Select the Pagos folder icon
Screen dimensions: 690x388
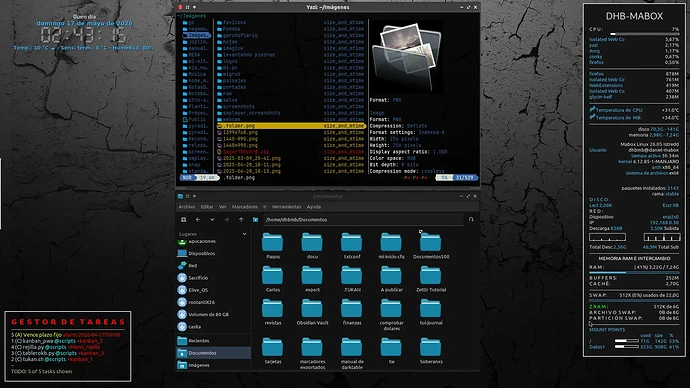pyautogui.click(x=272, y=242)
